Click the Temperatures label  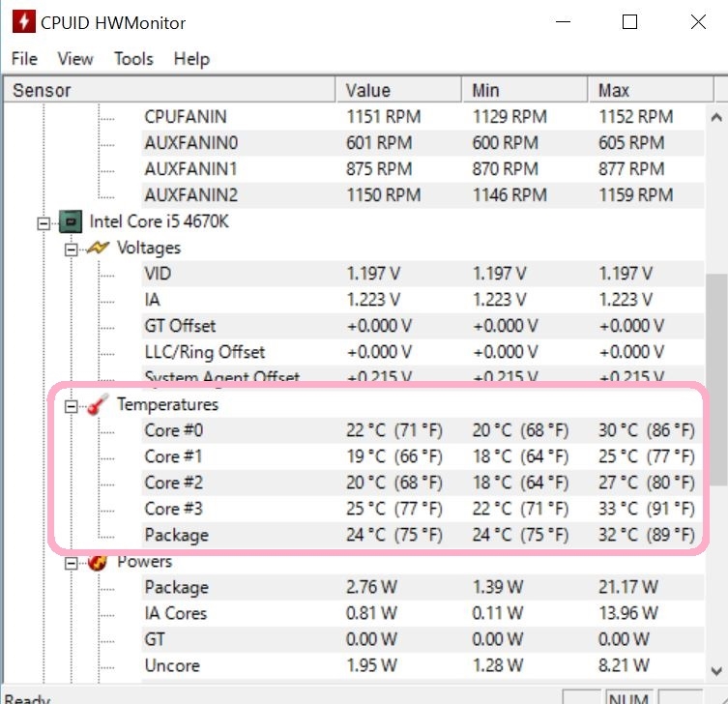[x=167, y=404]
